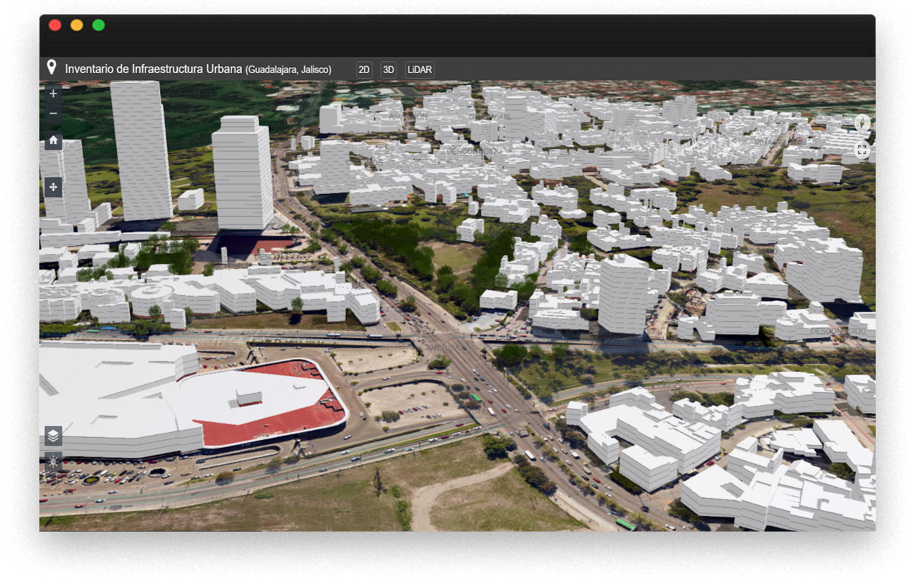Image resolution: width=912 pixels, height=588 pixels.
Task: Click the location pin icon in header
Action: 52,67
